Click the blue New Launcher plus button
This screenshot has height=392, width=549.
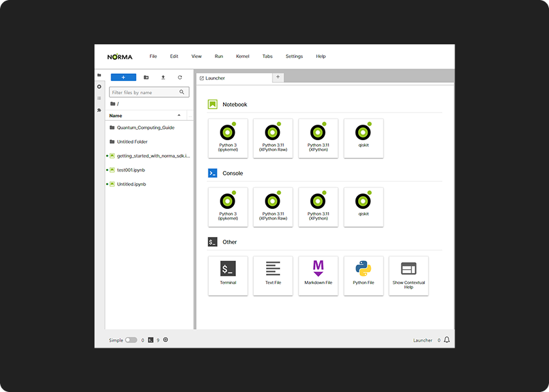point(123,77)
